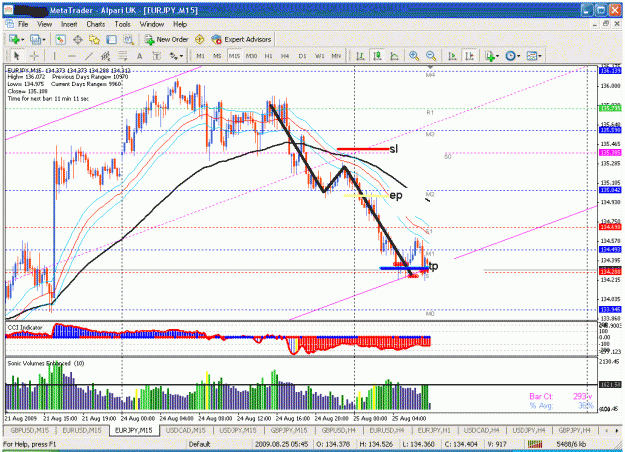Select the trendline drawing tool

pos(89,56)
